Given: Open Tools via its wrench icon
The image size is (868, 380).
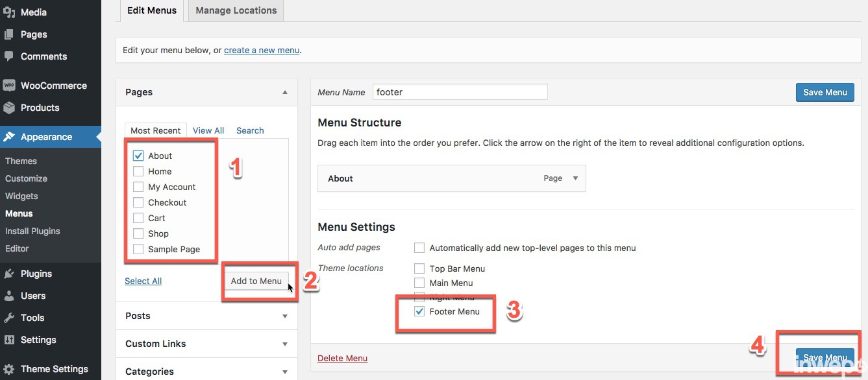Looking at the screenshot, I should click(10, 318).
